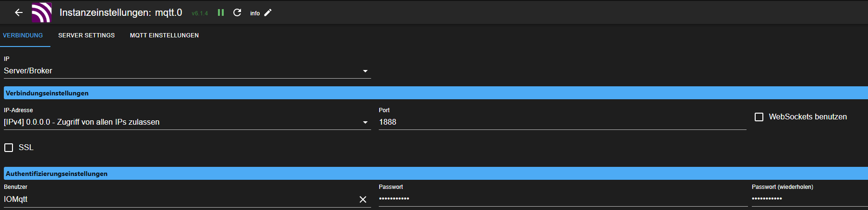This screenshot has height=210, width=868.
Task: Restart the instance with reload icon
Action: tap(237, 12)
